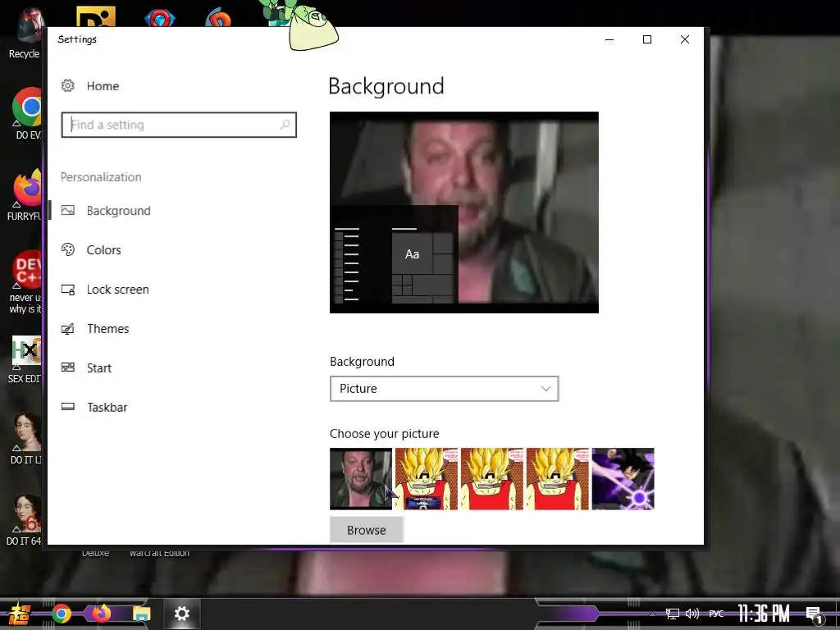
Task: Click the Browse button
Action: point(366,530)
